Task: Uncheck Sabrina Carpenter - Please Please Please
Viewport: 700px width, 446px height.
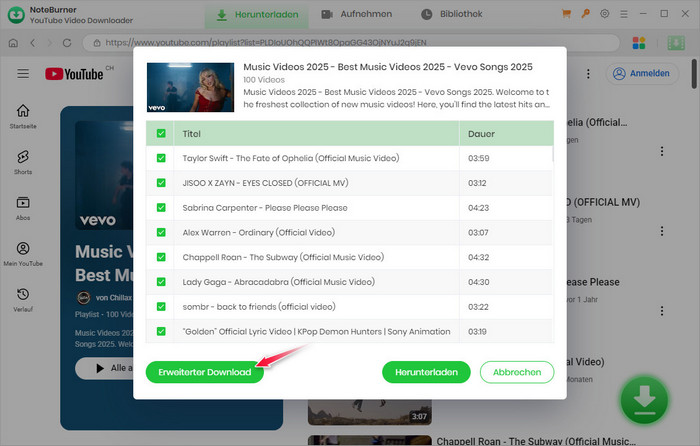Action: coord(161,208)
